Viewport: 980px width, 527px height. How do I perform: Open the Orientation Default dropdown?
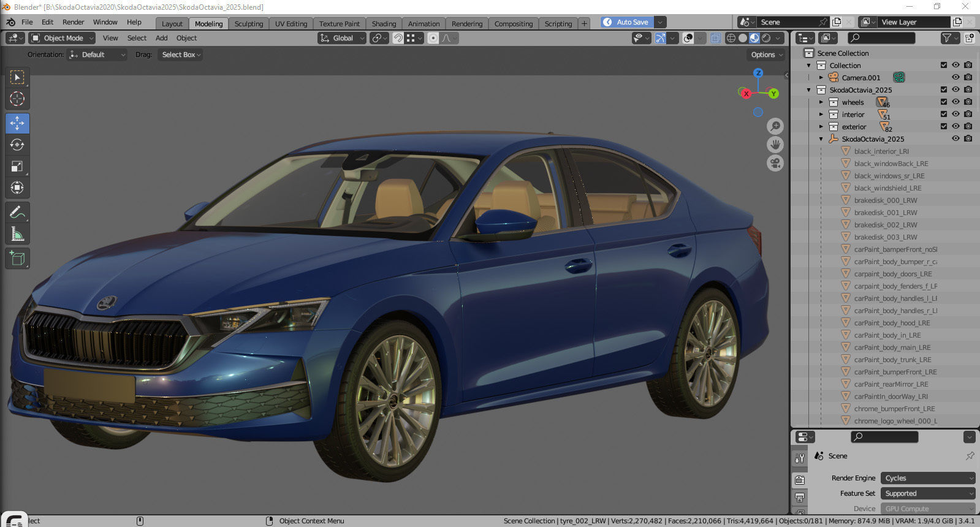(x=97, y=55)
